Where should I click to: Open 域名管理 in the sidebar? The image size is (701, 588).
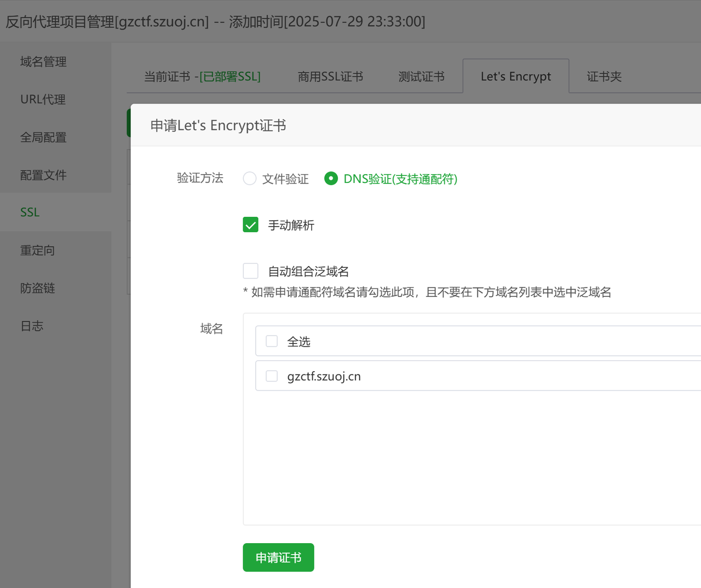43,62
